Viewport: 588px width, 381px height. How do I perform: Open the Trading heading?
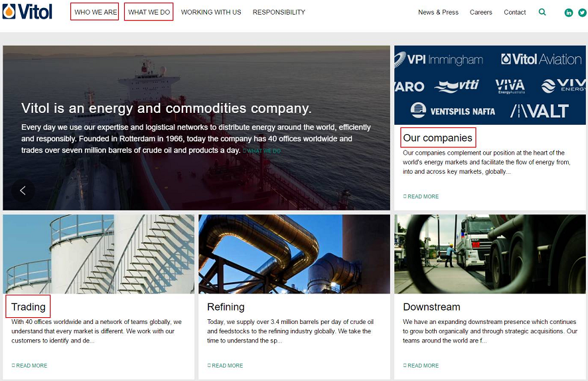click(28, 307)
